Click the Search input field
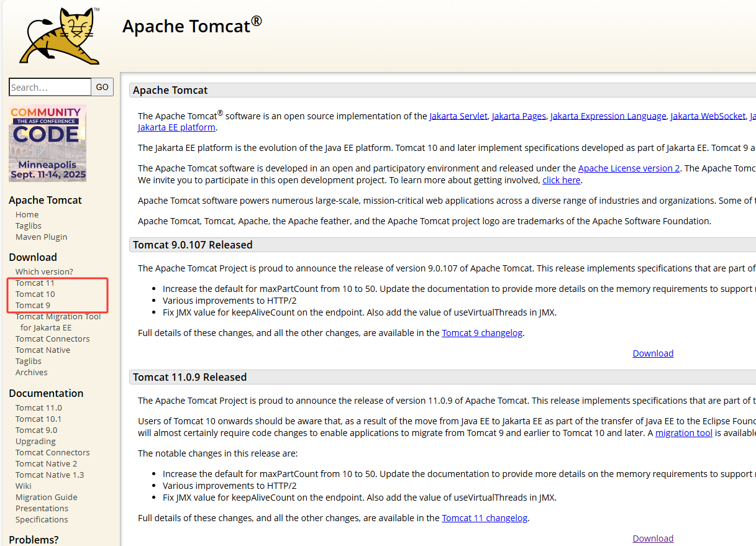Viewport: 756px width, 546px height. point(50,87)
